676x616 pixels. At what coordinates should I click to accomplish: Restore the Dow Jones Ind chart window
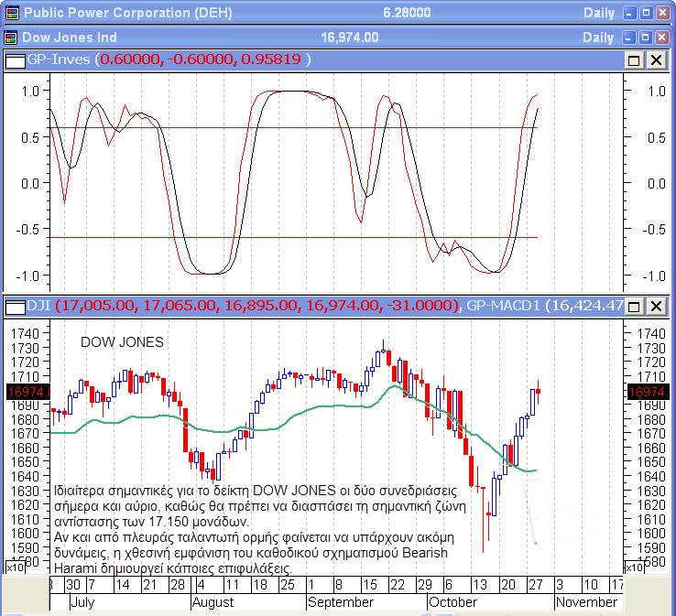[x=646, y=38]
